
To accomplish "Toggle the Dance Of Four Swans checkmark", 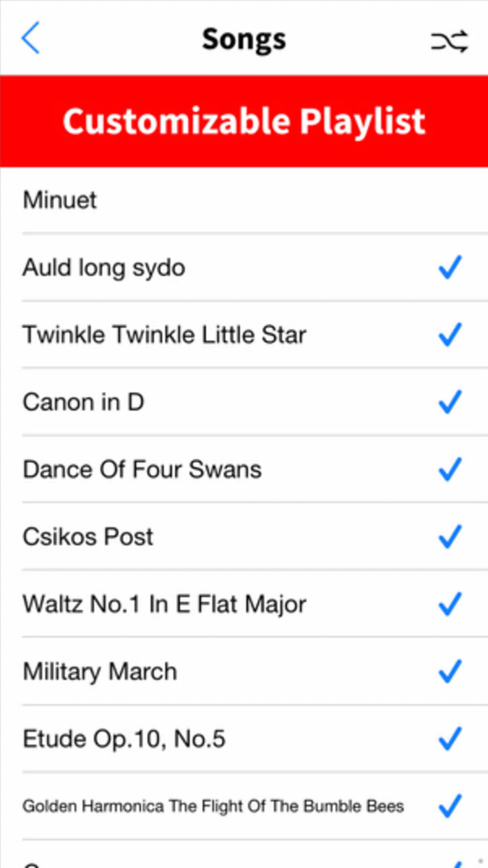I will pos(450,469).
